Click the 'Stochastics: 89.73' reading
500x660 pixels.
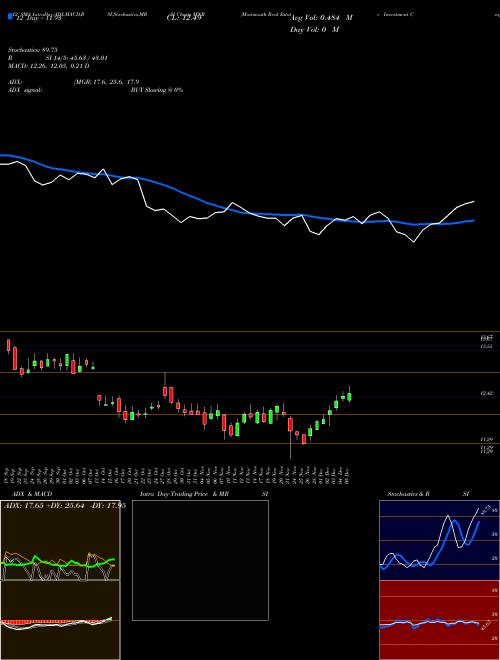pos(33,50)
